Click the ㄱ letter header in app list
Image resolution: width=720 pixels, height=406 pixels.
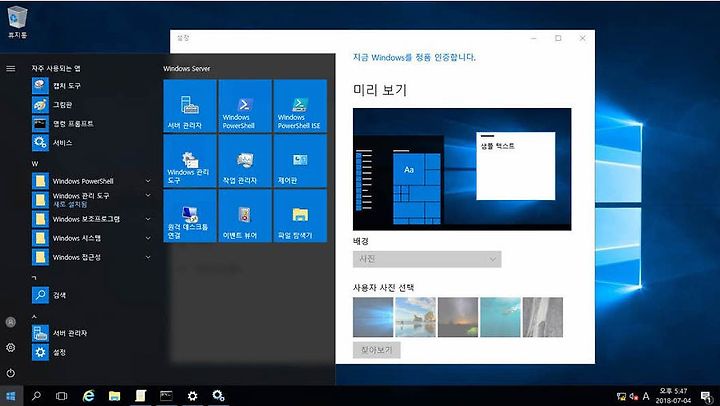[34, 277]
